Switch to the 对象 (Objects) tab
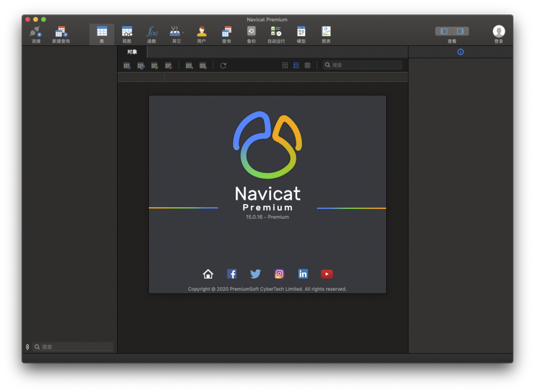The height and width of the screenshot is (392, 535). pyautogui.click(x=132, y=52)
